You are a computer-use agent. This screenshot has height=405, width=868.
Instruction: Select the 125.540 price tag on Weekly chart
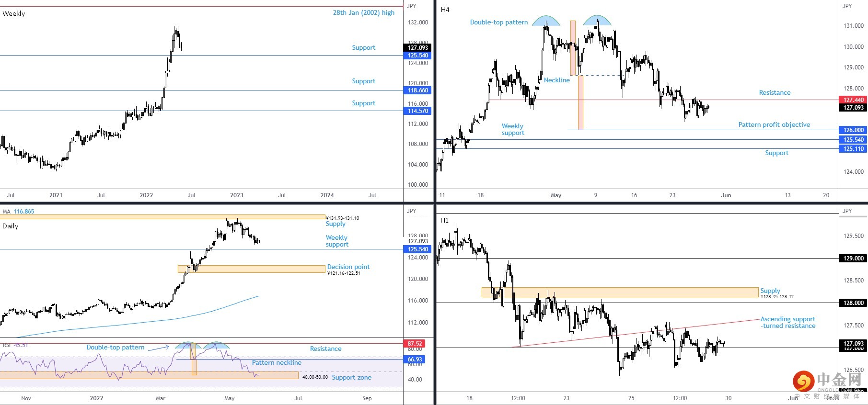[418, 56]
